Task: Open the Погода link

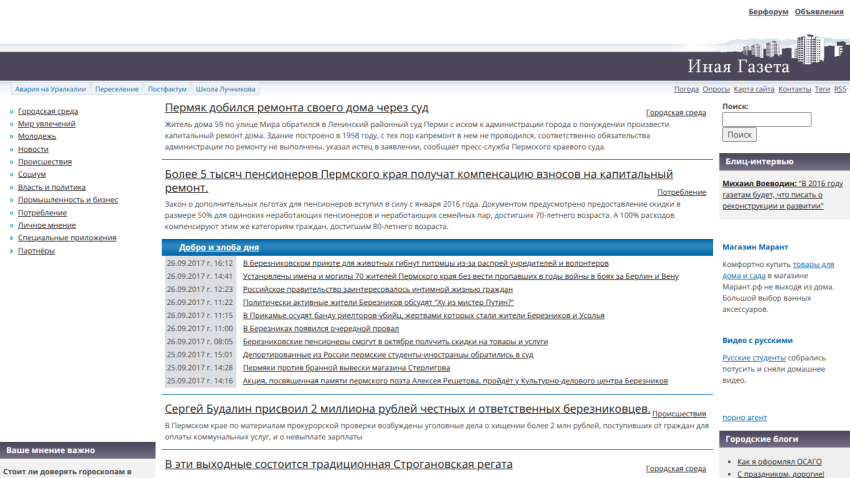Action: pos(686,89)
